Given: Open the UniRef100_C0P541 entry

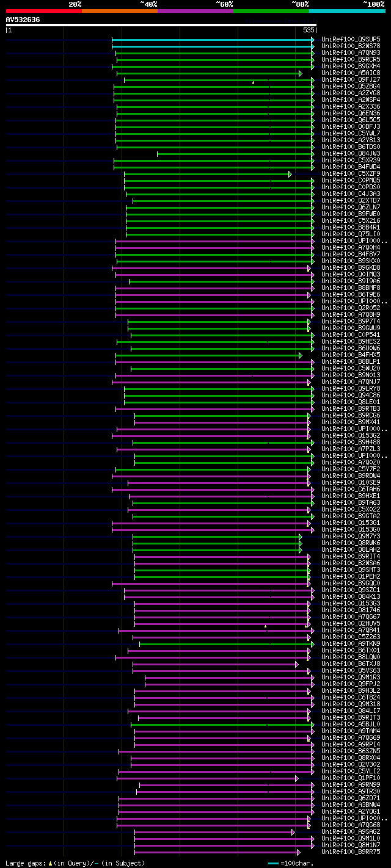Looking at the screenshot, I should (351, 335).
